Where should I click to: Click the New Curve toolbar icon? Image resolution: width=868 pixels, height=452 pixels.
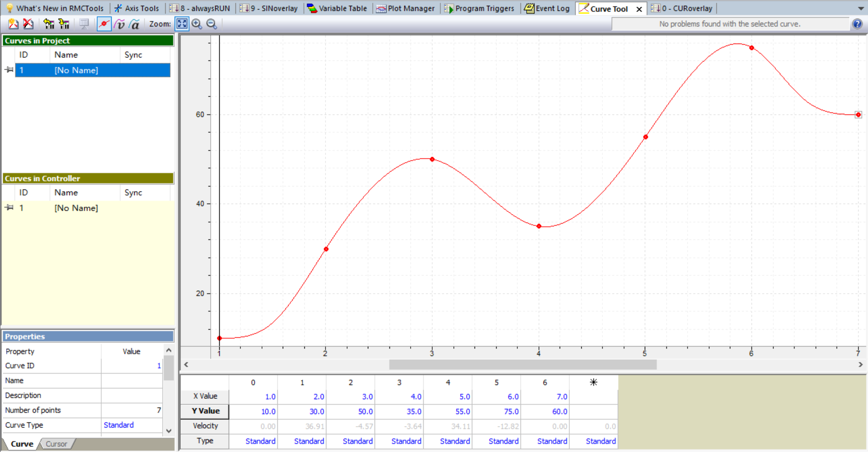pos(13,24)
